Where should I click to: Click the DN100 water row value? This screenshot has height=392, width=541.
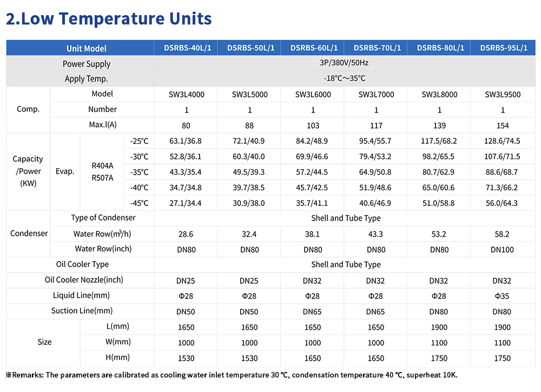pos(502,250)
